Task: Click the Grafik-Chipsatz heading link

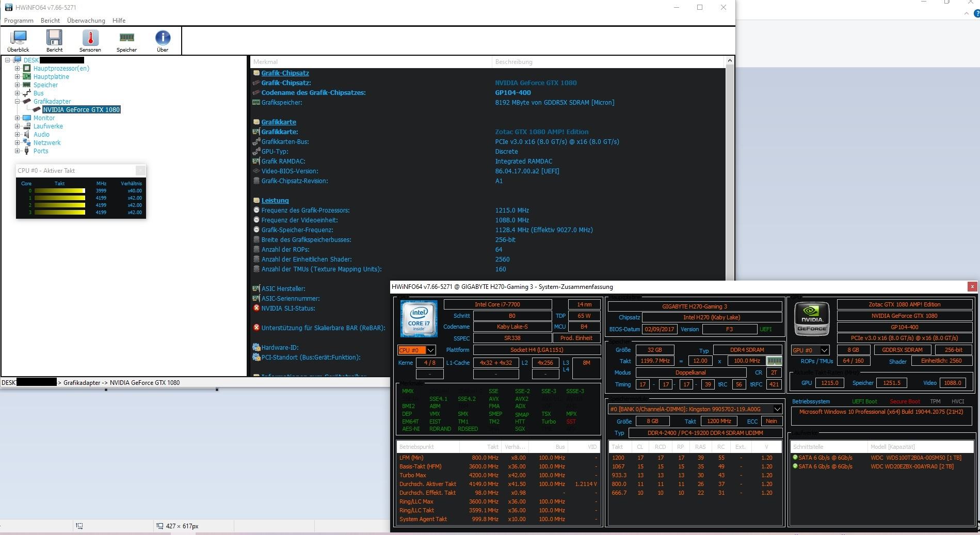Action: point(285,73)
